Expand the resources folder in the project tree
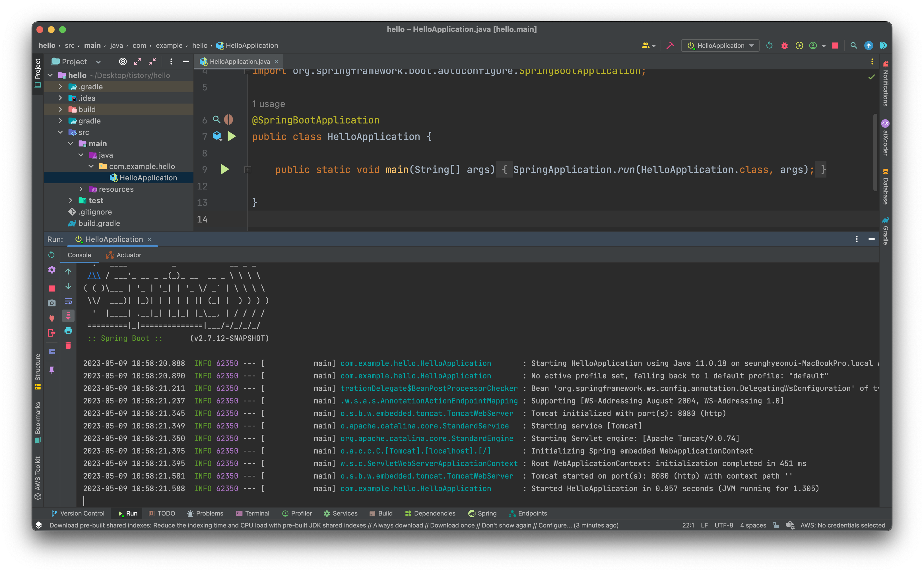 81,189
